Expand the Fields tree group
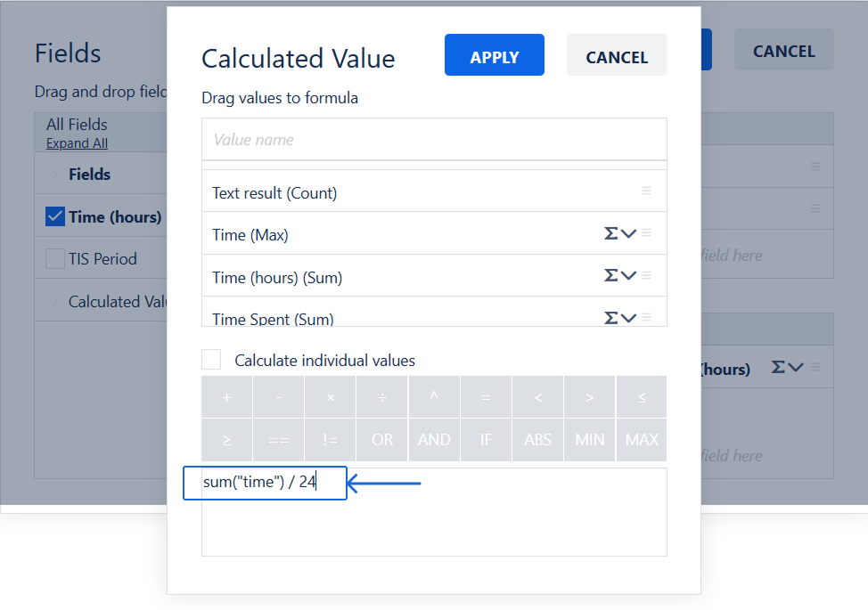This screenshot has width=868, height=610. click(55, 174)
